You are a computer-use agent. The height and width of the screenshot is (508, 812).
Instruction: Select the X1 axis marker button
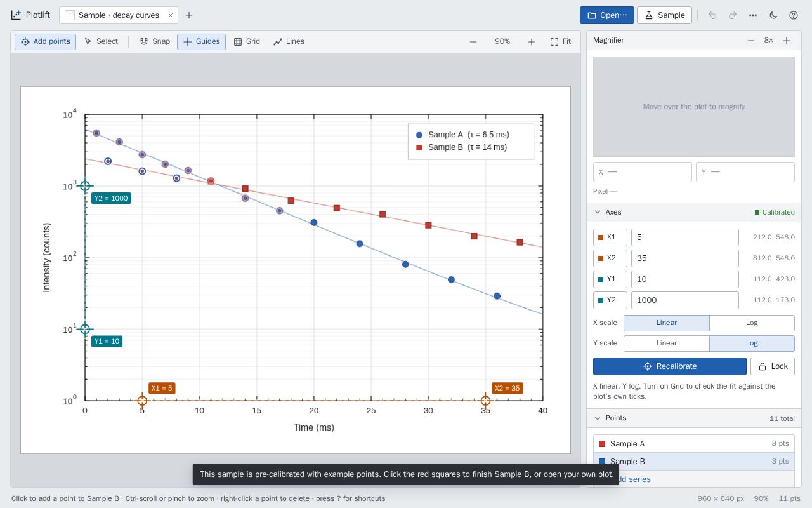pos(610,237)
